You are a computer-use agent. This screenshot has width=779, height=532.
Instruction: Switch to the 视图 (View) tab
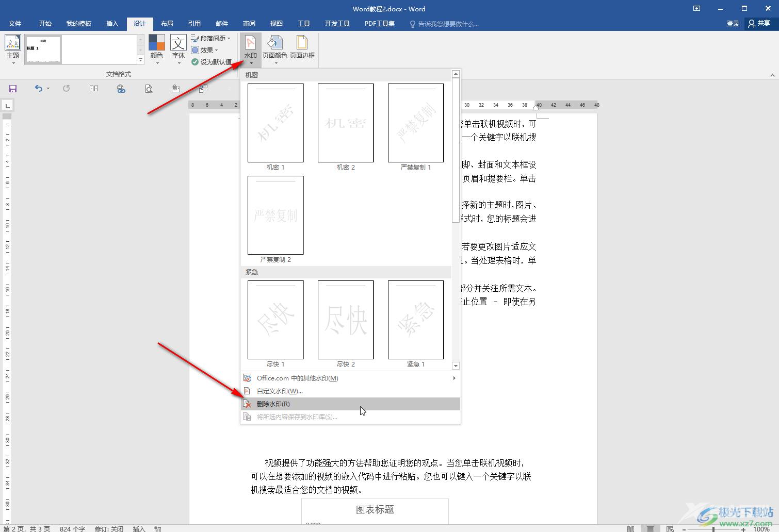277,24
